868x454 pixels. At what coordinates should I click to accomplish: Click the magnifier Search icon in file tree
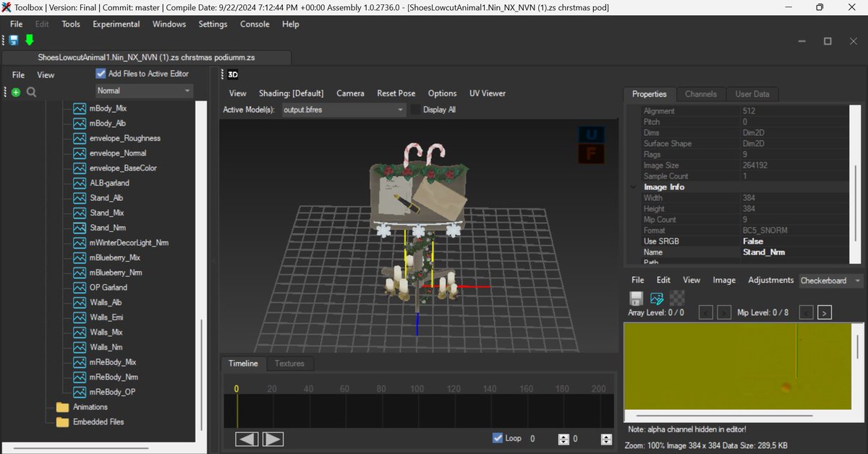[x=31, y=92]
